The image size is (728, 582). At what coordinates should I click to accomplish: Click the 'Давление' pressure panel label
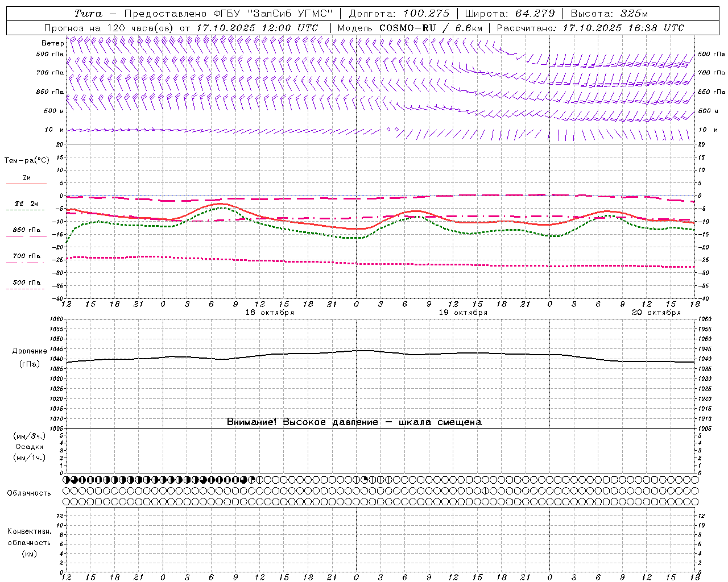click(x=30, y=351)
